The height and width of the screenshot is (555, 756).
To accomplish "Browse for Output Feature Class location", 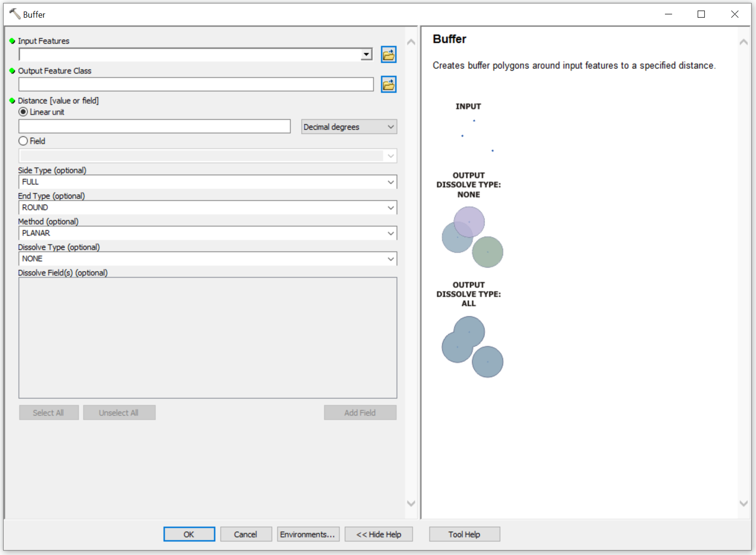I will coord(388,84).
